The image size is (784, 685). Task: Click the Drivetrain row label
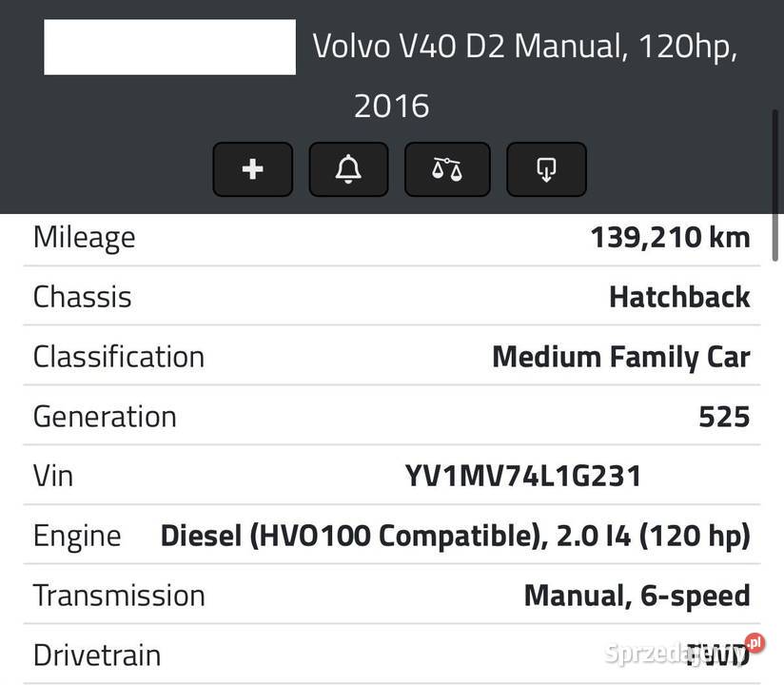point(95,655)
